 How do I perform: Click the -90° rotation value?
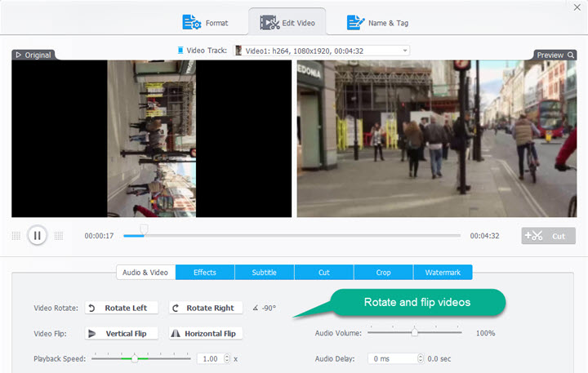click(x=269, y=308)
